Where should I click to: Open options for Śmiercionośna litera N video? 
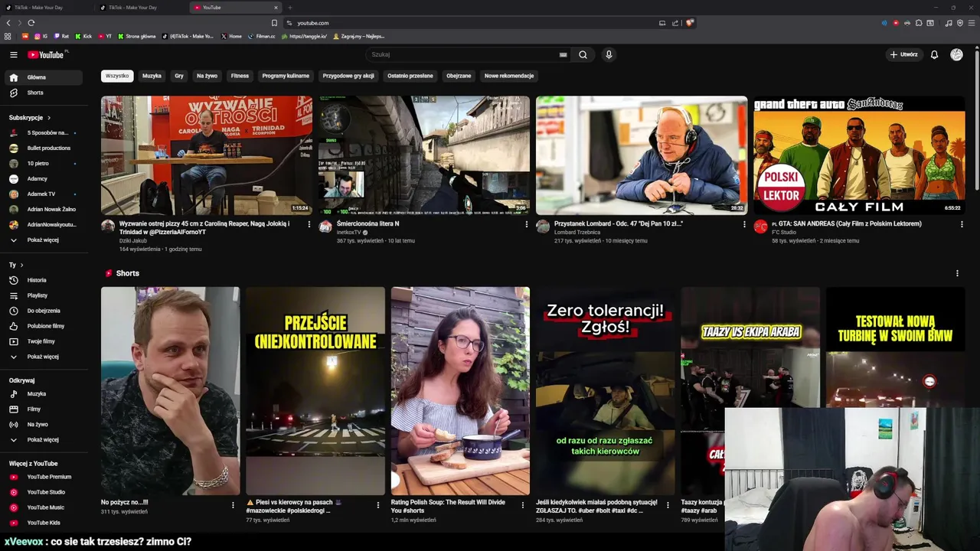click(527, 224)
